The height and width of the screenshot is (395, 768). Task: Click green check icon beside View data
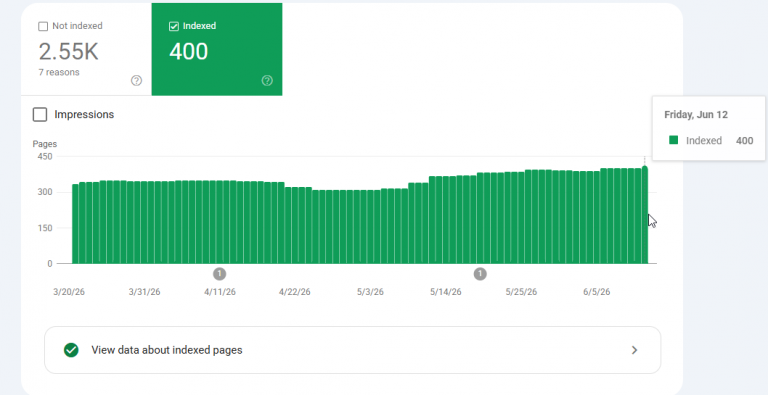[71, 350]
